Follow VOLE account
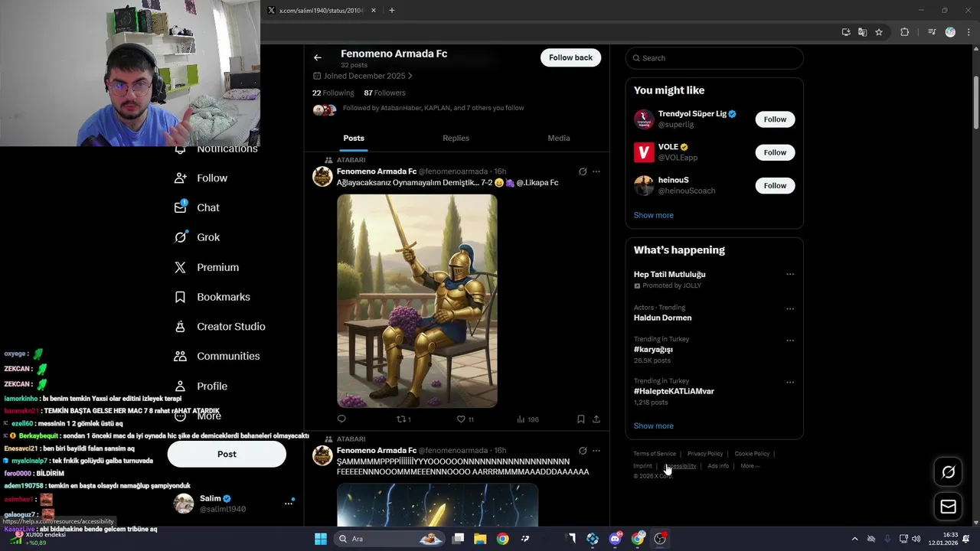This screenshot has width=980, height=551. [x=775, y=152]
